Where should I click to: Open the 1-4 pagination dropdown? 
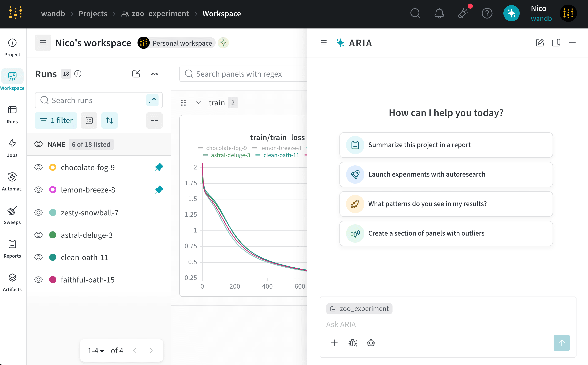pos(96,351)
